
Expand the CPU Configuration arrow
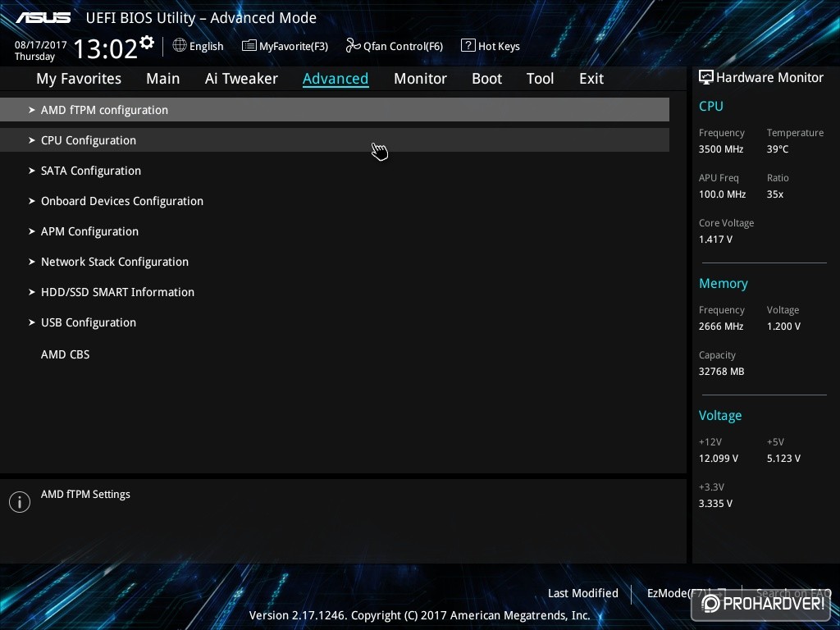(32, 140)
